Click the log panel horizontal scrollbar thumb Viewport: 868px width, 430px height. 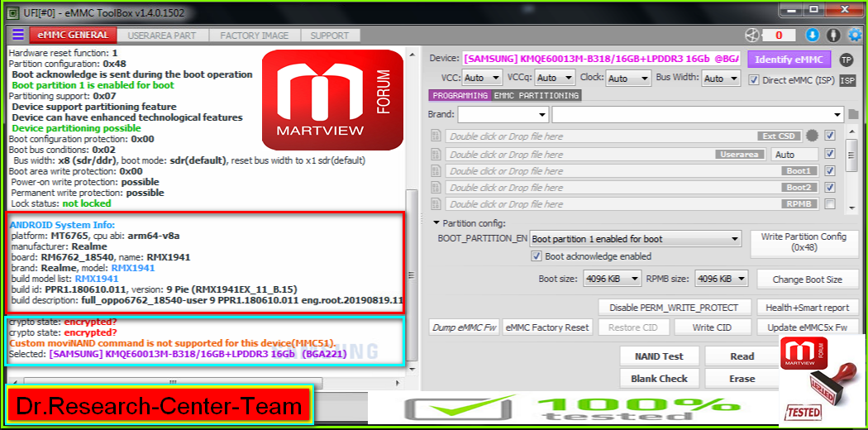click(174, 382)
